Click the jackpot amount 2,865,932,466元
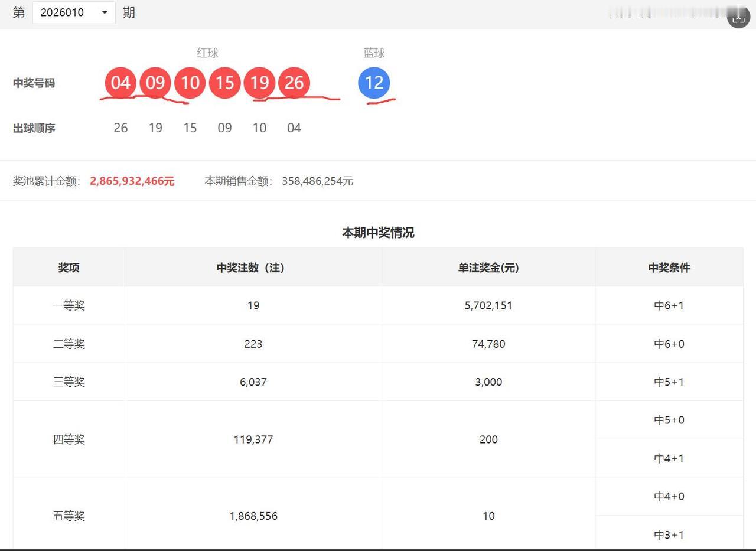 click(x=132, y=181)
